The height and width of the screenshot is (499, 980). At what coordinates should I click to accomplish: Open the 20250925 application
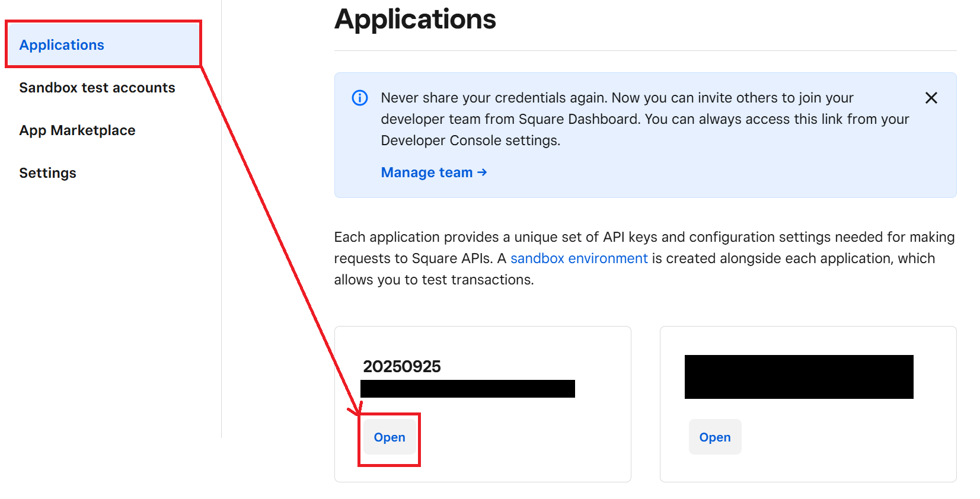390,437
